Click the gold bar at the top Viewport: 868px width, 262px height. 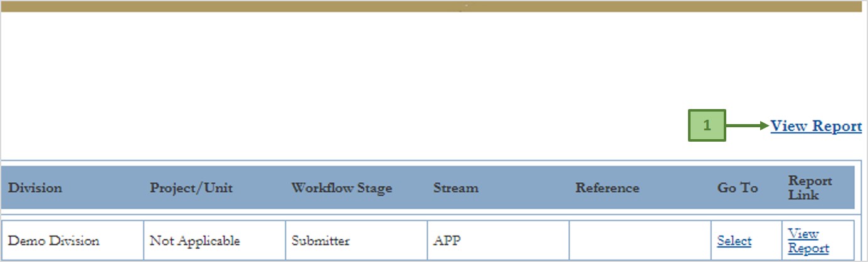[x=251, y=6]
